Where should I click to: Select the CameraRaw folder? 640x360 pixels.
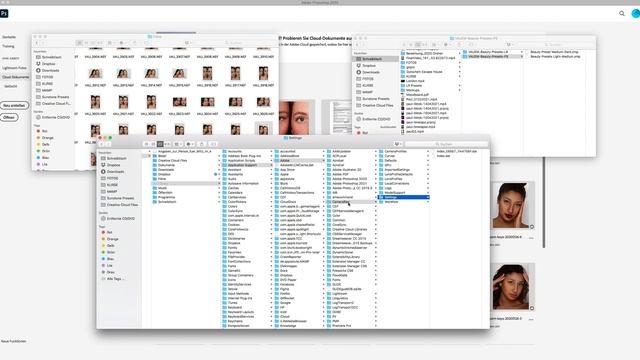tap(340, 202)
